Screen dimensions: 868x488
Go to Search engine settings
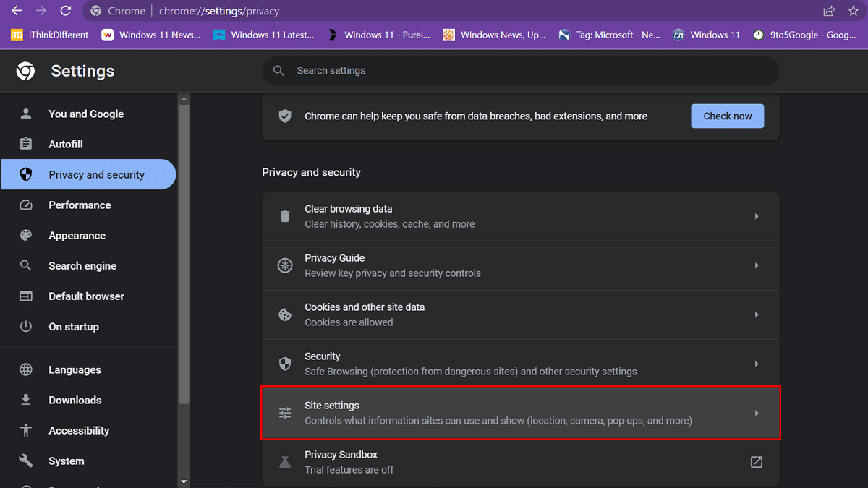pyautogui.click(x=82, y=266)
